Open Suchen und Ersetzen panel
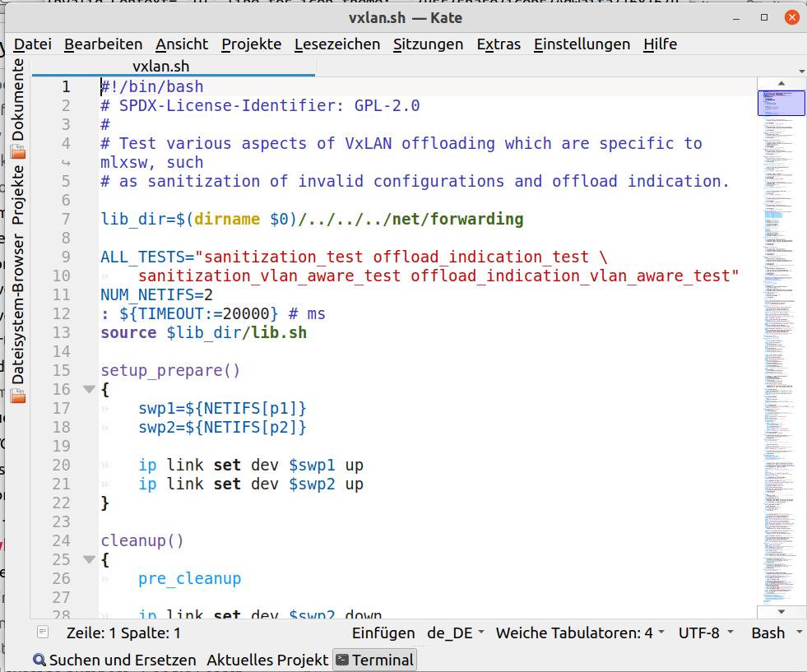This screenshot has height=672, width=807. pos(114,660)
